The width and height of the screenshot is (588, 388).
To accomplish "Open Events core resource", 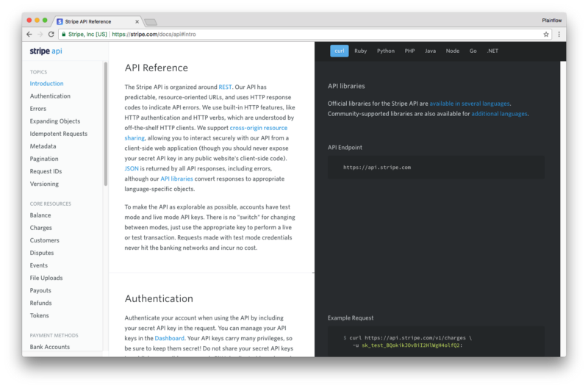I will pos(39,265).
